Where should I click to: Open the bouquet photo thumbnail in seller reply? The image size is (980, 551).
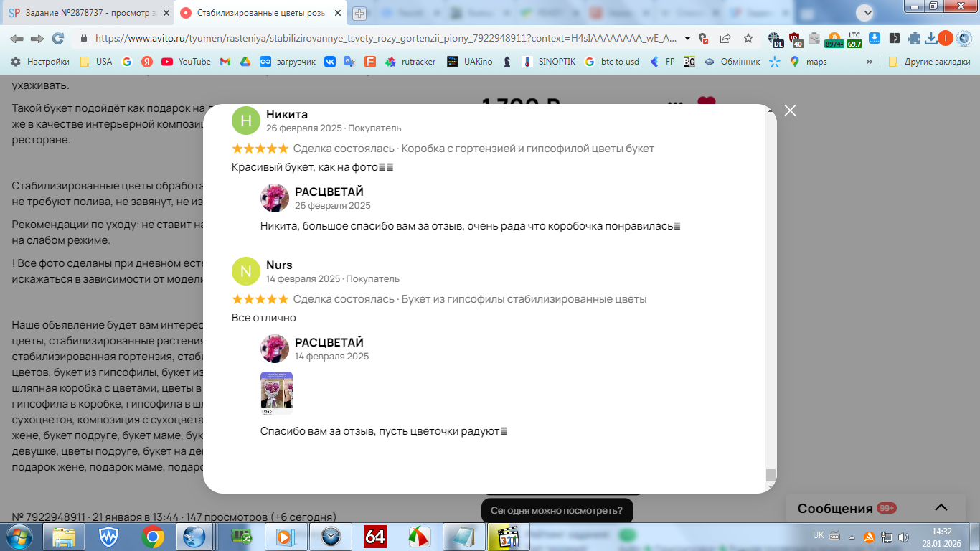click(276, 393)
